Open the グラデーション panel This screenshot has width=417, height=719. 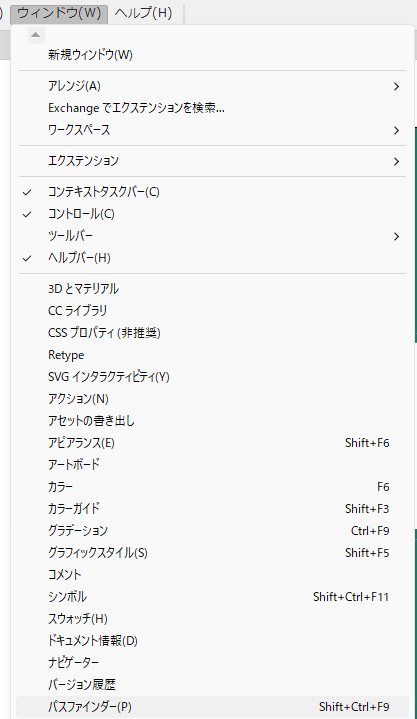click(212, 531)
